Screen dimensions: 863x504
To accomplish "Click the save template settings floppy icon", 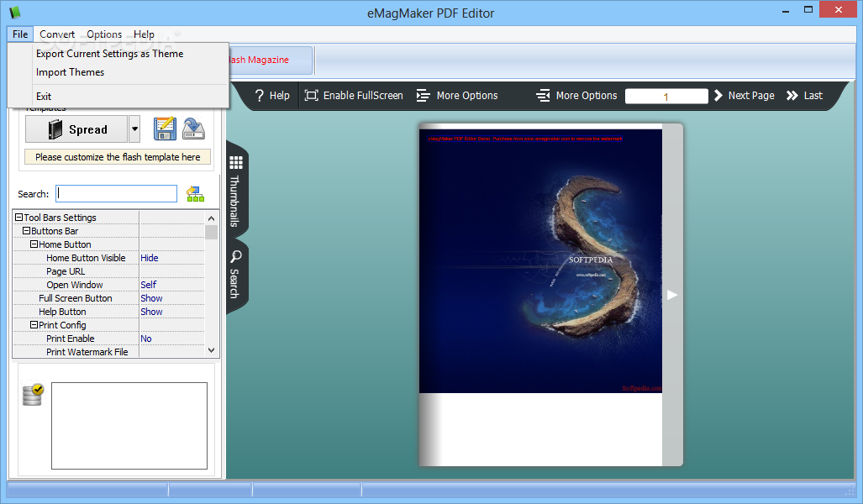I will [165, 129].
